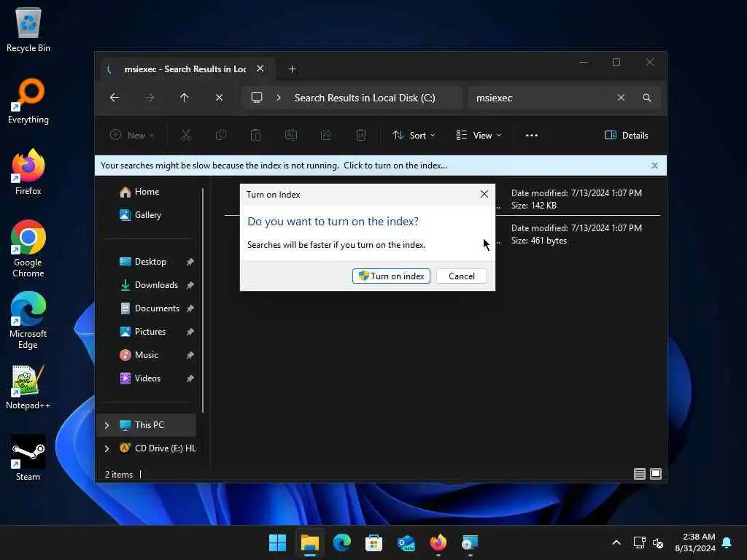Click the msiexec search field
Image resolution: width=747 pixels, height=560 pixels.
point(543,98)
